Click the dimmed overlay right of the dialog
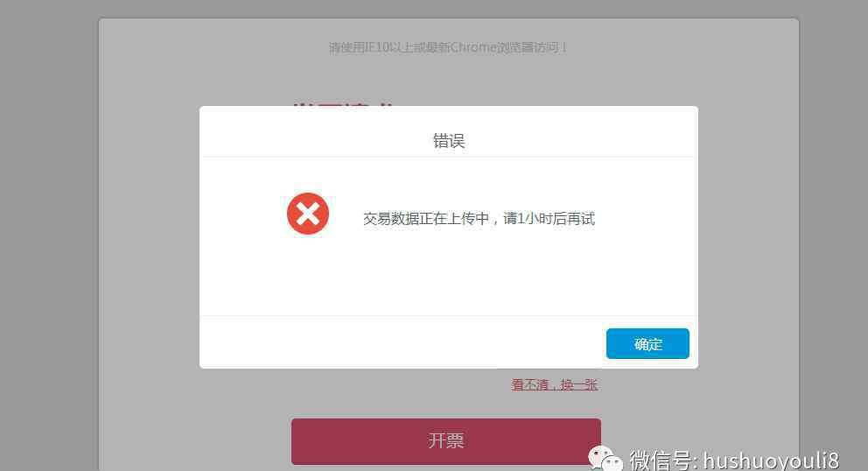The height and width of the screenshot is (471, 868). coord(748,238)
